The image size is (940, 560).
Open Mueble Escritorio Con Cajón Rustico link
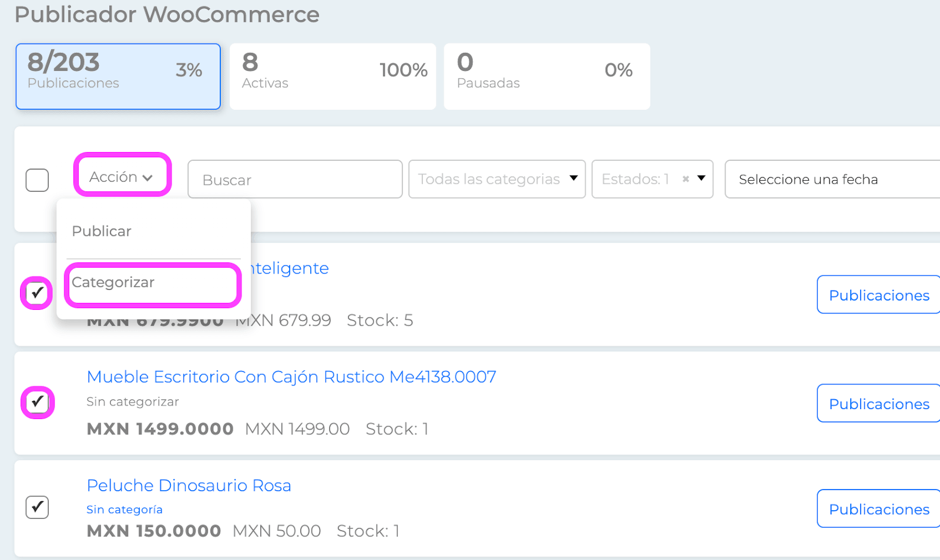click(x=291, y=377)
